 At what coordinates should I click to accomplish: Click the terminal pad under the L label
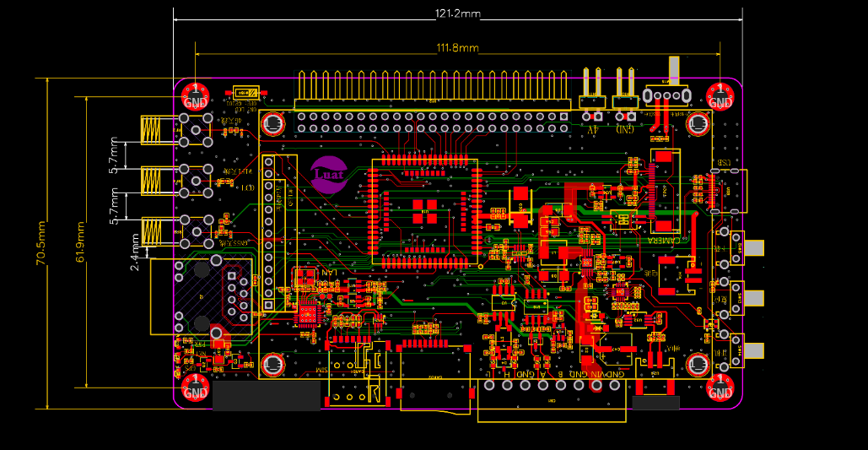point(489,386)
